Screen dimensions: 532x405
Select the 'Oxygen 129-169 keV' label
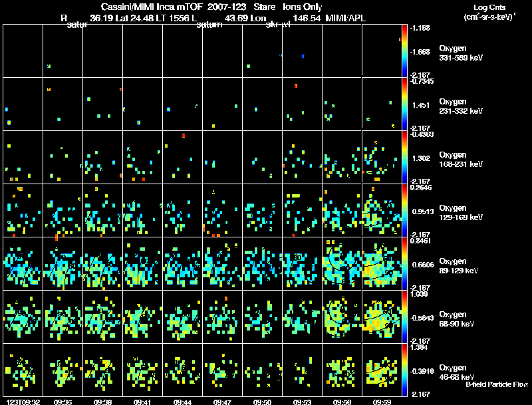tap(461, 213)
